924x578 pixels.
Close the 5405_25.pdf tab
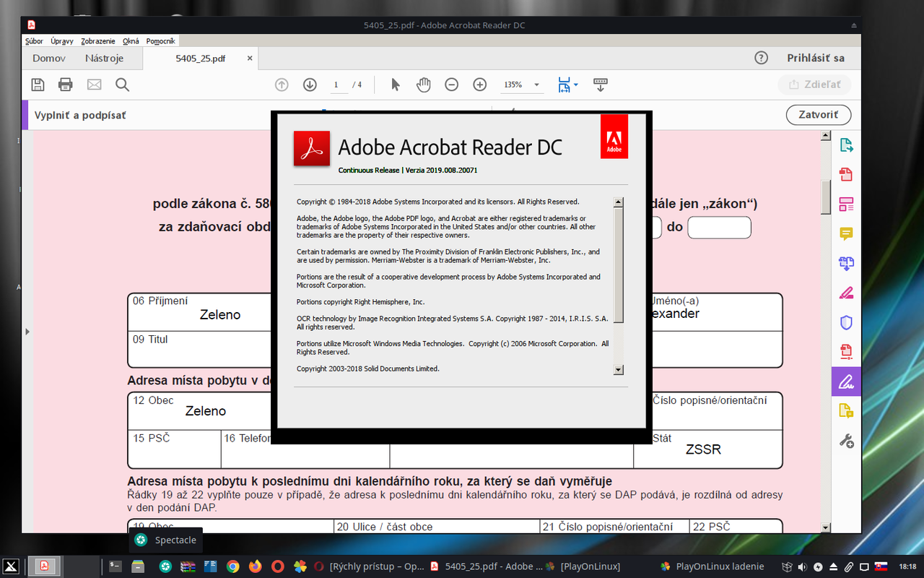click(250, 59)
